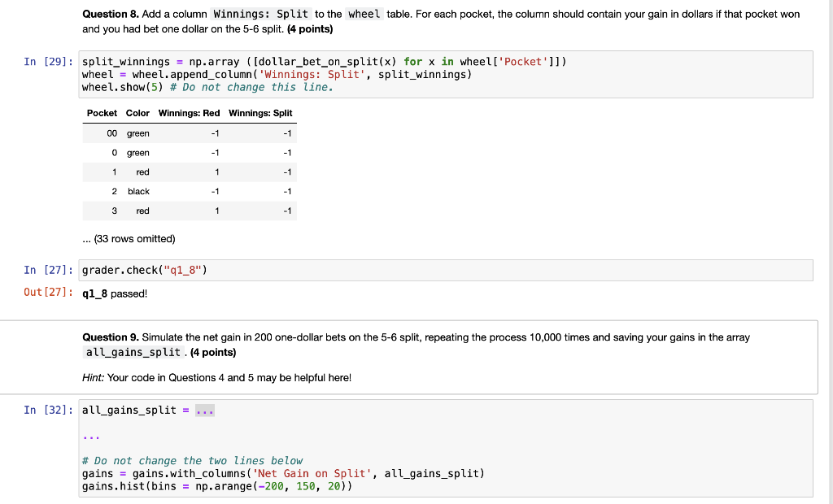The height and width of the screenshot is (504, 833).
Task: Select the table row for pocket 2 black
Action: (x=187, y=191)
